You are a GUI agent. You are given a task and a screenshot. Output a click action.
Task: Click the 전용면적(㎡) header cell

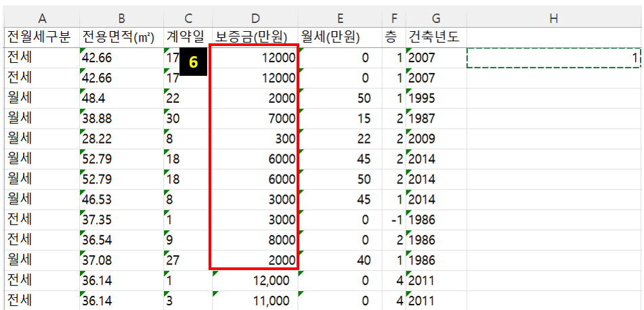point(121,37)
